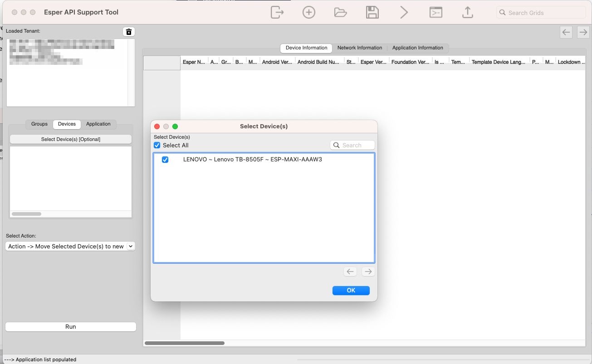This screenshot has width=592, height=364.
Task: Open the console/terminal icon in the toolbar
Action: point(436,12)
